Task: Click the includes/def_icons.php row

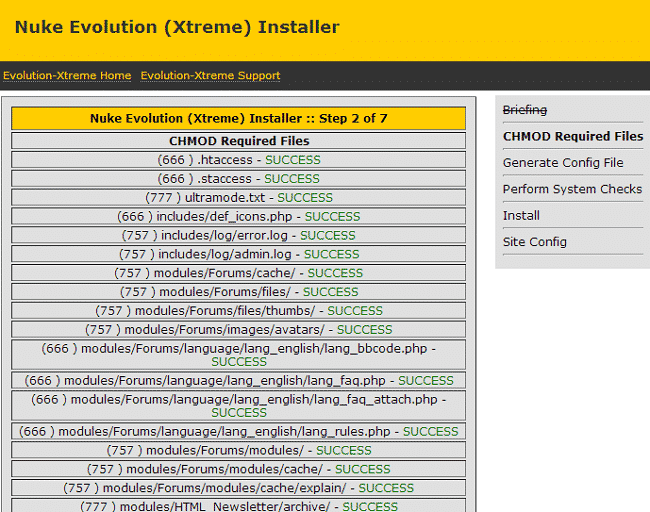Action: (x=239, y=217)
